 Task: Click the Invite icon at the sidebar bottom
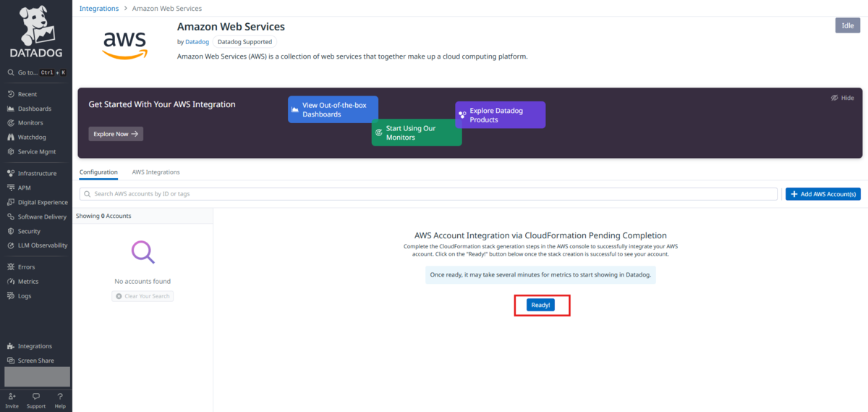pos(12,397)
